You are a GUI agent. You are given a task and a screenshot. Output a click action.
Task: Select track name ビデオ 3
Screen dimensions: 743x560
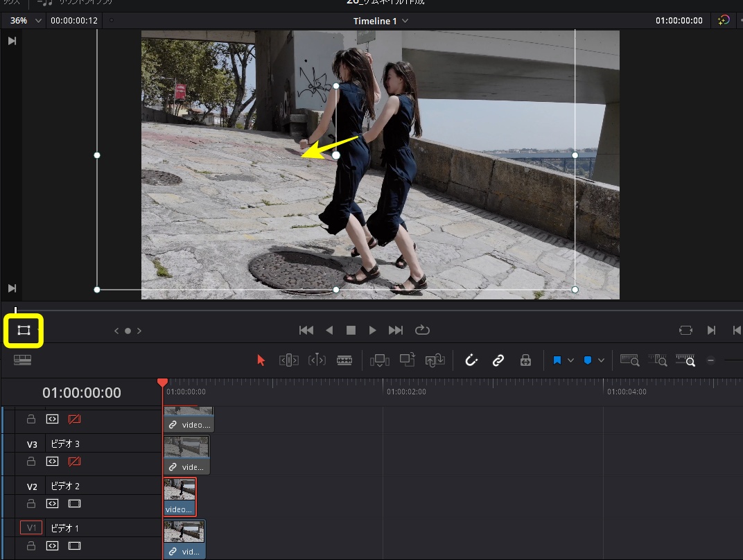[65, 444]
